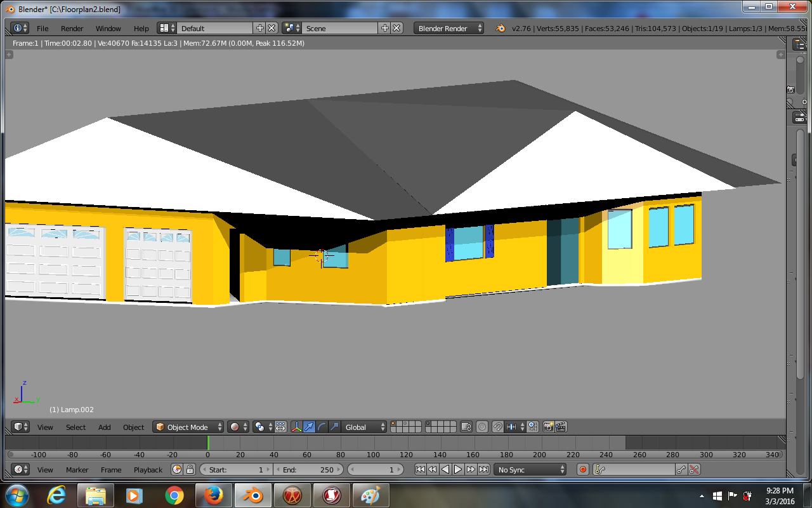This screenshot has height=508, width=812.
Task: Open the File menu
Action: click(x=43, y=29)
